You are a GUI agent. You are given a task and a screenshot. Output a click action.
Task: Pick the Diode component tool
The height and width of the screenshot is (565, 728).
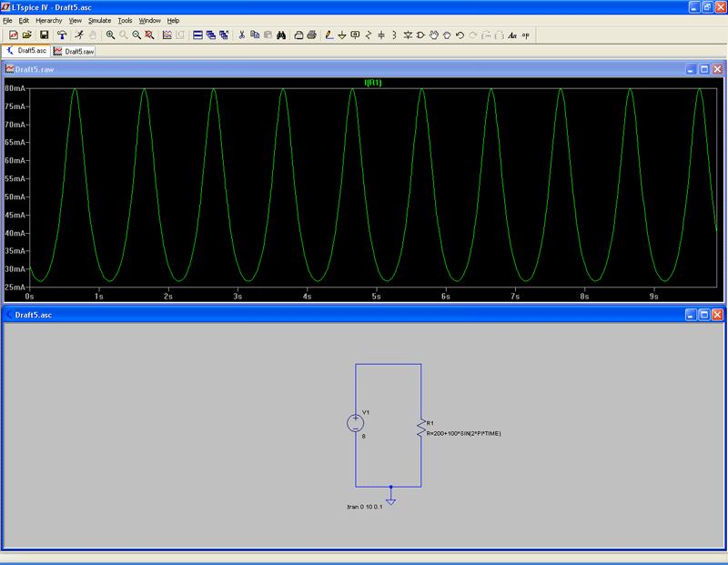(x=408, y=35)
